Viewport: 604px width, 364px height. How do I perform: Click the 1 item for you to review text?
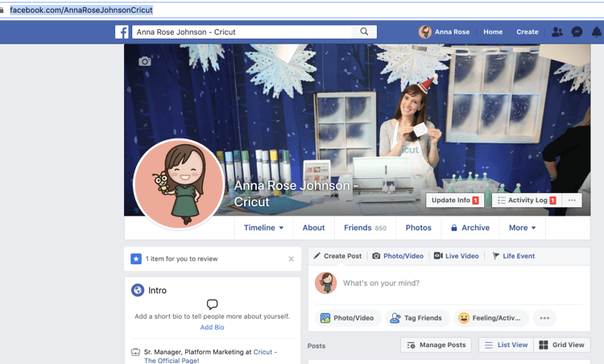click(x=181, y=259)
